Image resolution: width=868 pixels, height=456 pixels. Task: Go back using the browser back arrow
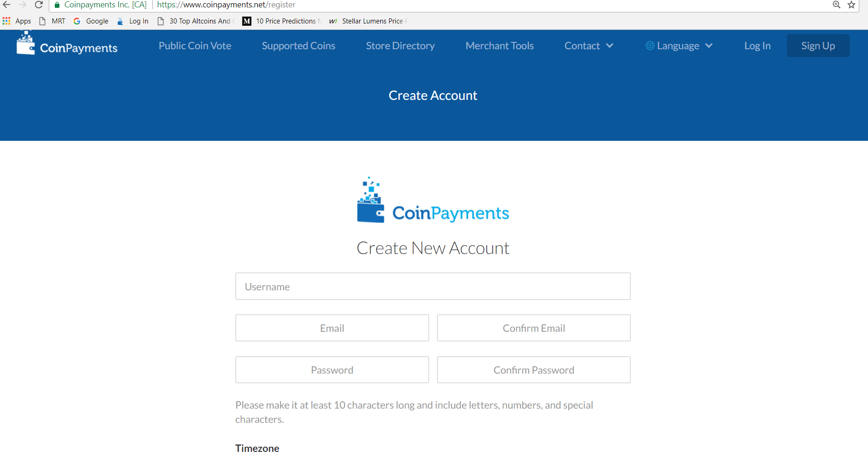(6, 5)
